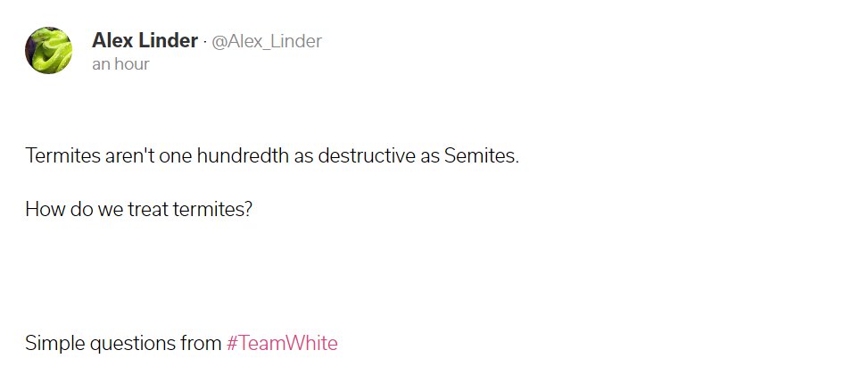Click the question line in the post
The width and height of the screenshot is (868, 367).
139,213
